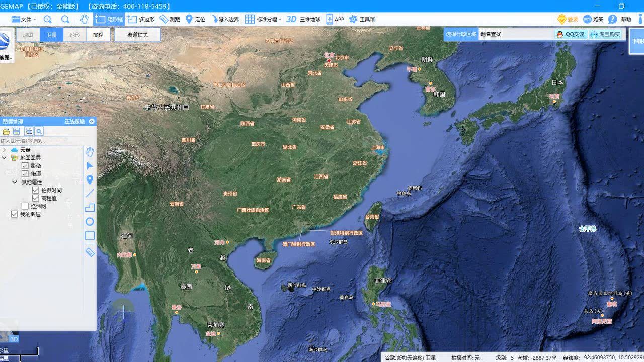The width and height of the screenshot is (644, 362).
Task: Expand the 云盘 cloud drive node
Action: click(4, 149)
